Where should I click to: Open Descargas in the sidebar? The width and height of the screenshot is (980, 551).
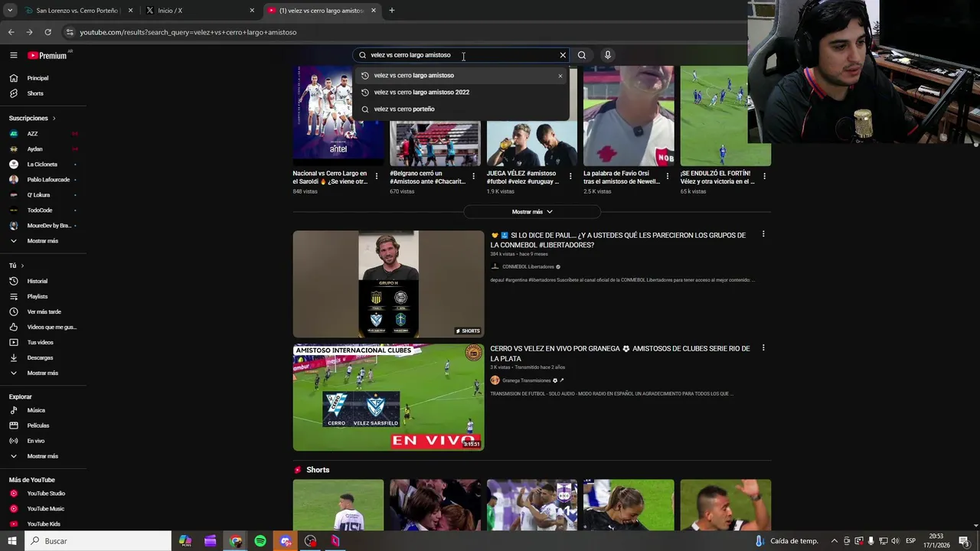(40, 357)
